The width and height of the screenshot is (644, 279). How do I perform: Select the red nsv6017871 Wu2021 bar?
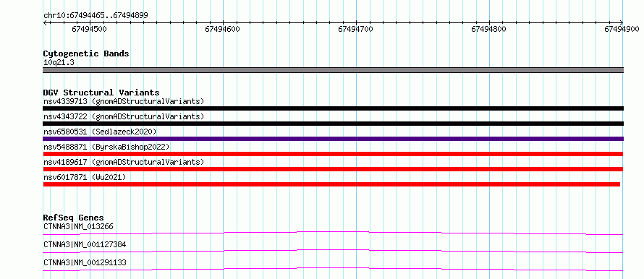click(x=331, y=184)
